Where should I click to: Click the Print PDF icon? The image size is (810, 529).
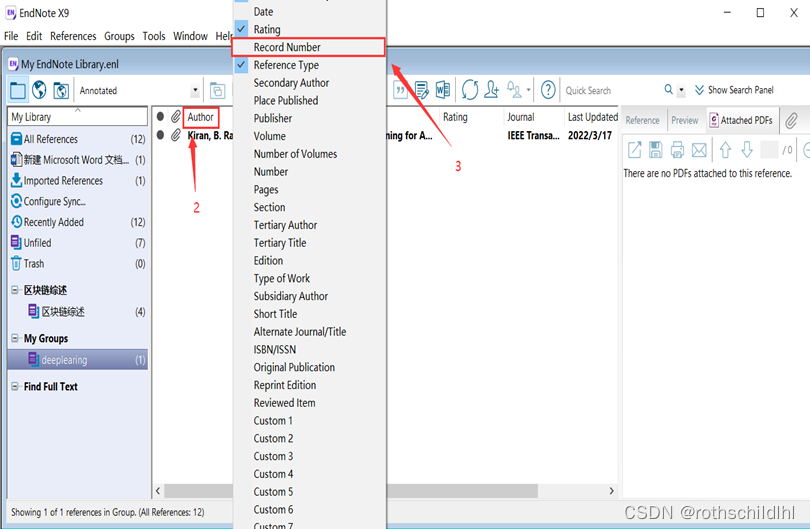point(677,150)
